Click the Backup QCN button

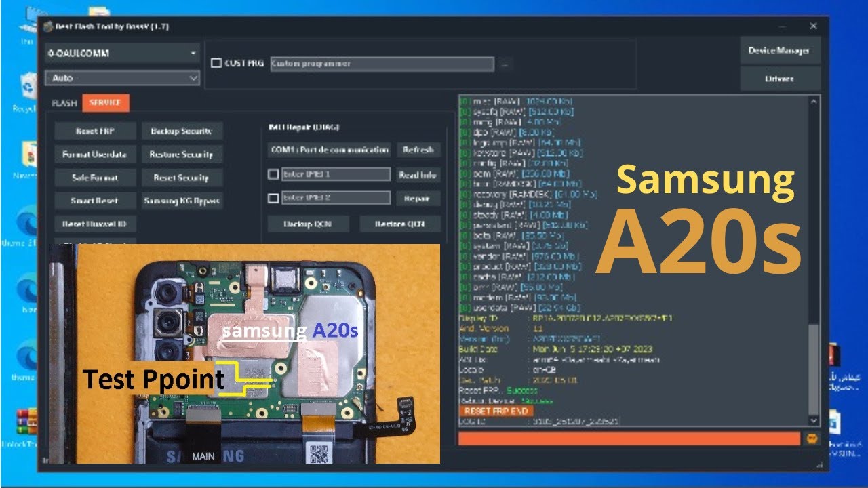point(309,224)
